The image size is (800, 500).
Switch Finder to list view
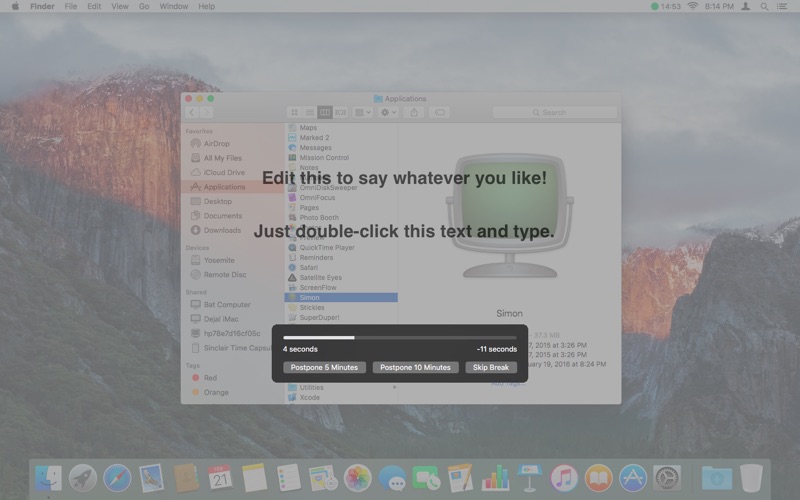point(310,112)
